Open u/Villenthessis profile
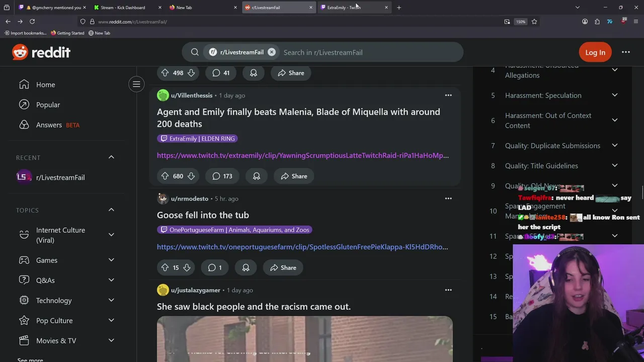Viewport: 644px width, 362px height. (192, 95)
